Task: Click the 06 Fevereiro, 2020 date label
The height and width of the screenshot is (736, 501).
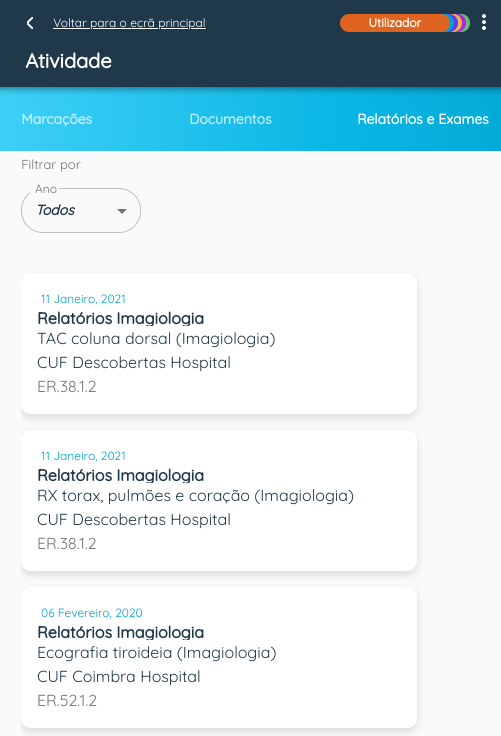Action: 92,613
